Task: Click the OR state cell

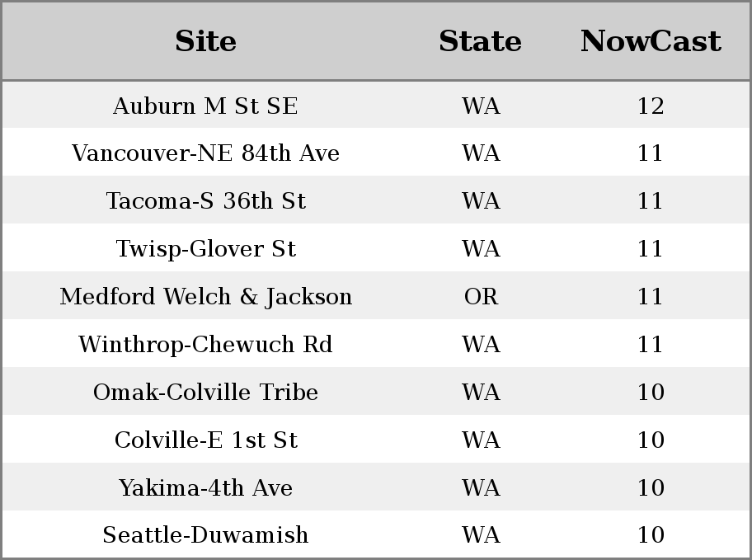Action: pyautogui.click(x=481, y=297)
